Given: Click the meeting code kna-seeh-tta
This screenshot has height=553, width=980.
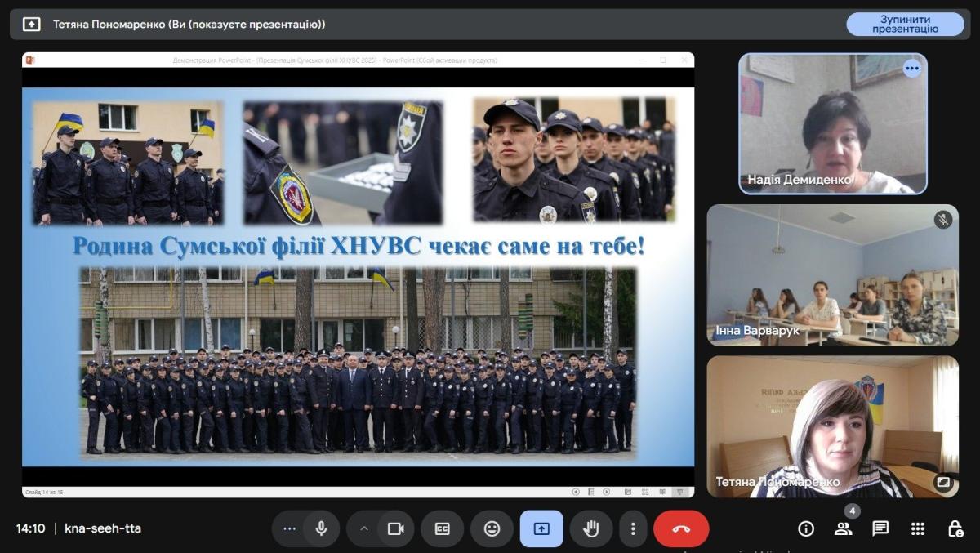Looking at the screenshot, I should coord(103,528).
